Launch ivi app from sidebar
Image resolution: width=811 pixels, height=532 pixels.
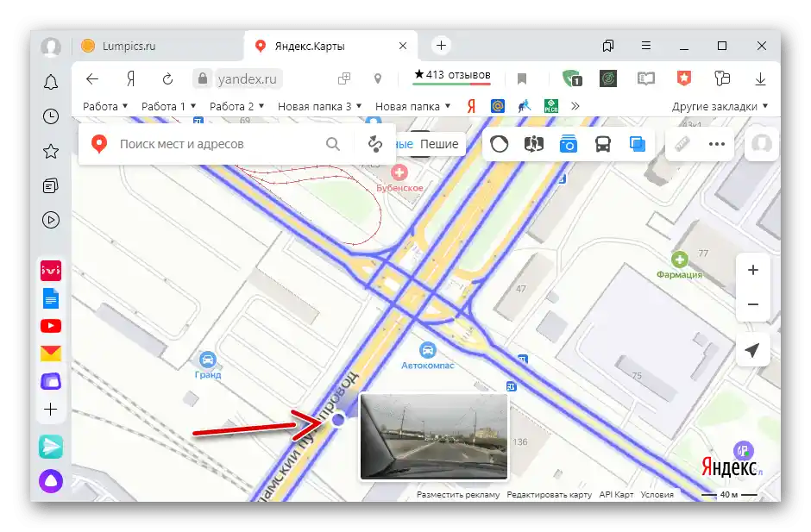click(x=51, y=271)
